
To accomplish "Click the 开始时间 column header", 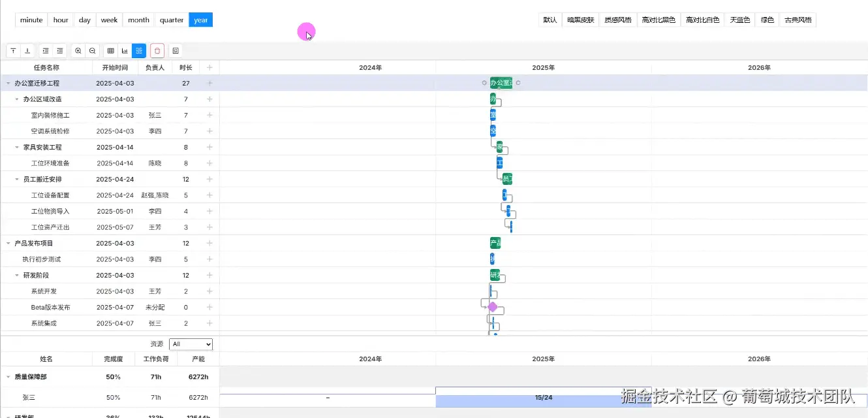I will (x=115, y=67).
